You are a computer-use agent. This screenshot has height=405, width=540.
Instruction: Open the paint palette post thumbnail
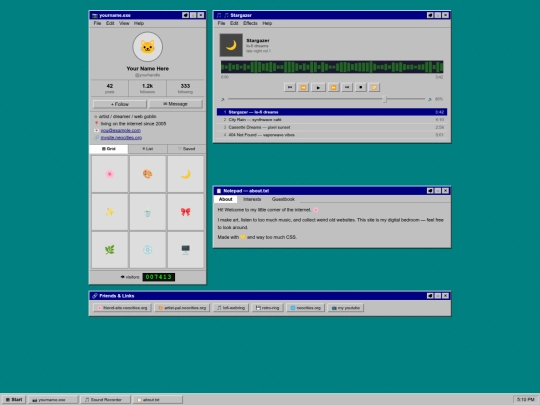(x=148, y=174)
